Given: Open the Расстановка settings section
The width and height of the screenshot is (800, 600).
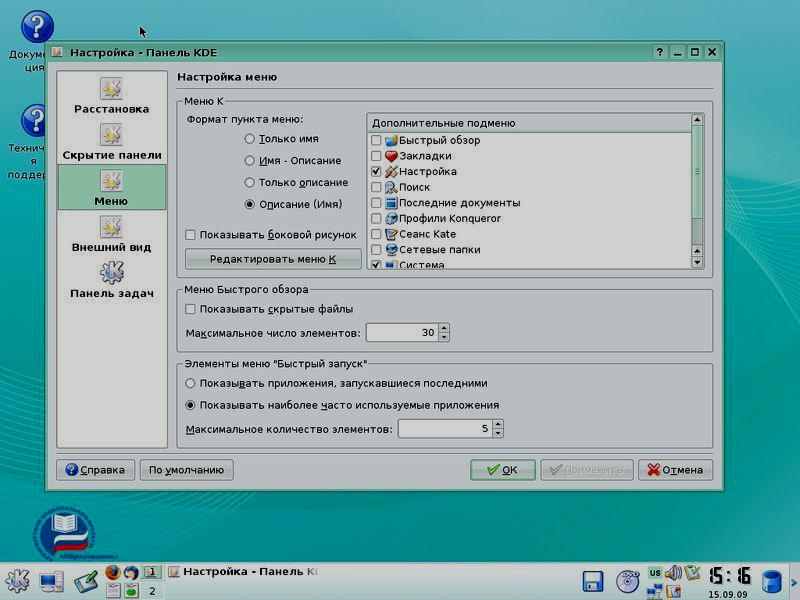Looking at the screenshot, I should point(112,95).
